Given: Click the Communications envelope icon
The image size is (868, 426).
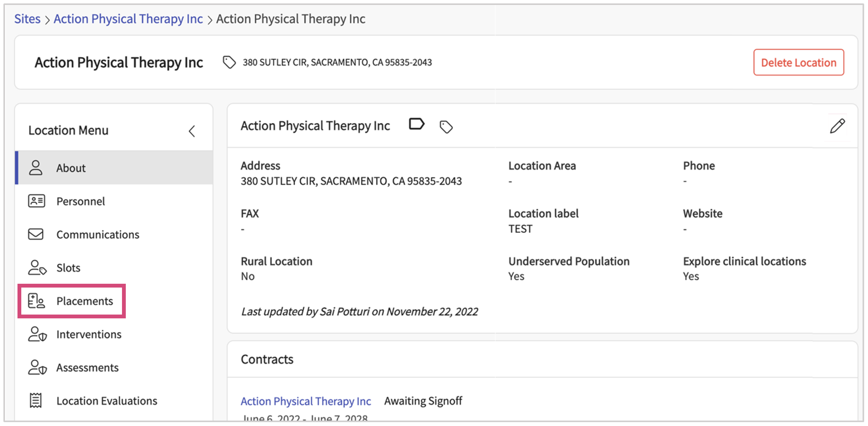Looking at the screenshot, I should point(36,234).
